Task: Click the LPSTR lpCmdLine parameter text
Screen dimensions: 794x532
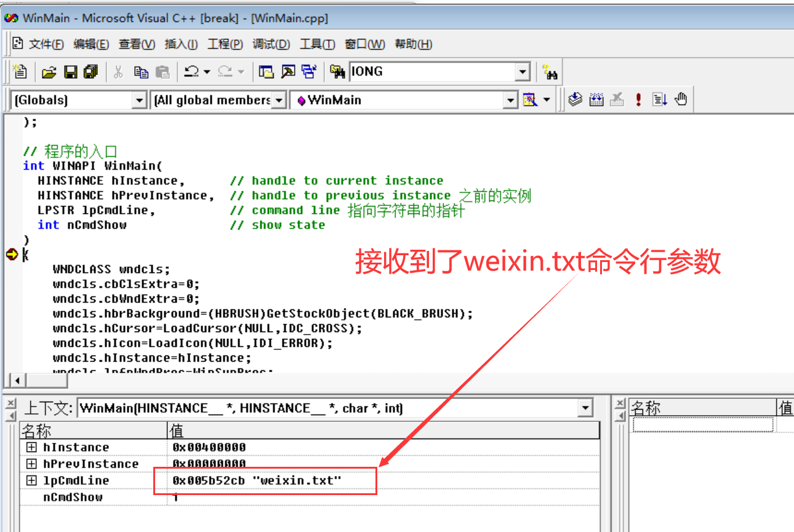Action: [97, 210]
